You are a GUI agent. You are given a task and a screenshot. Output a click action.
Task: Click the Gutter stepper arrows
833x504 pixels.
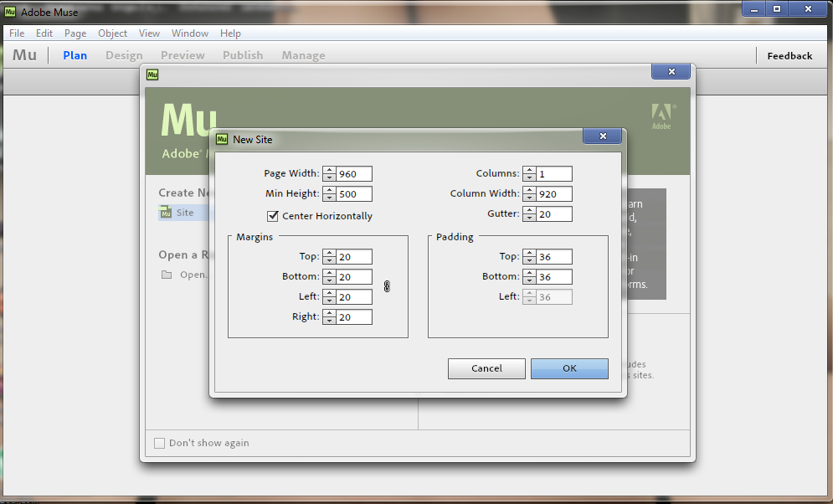(529, 214)
